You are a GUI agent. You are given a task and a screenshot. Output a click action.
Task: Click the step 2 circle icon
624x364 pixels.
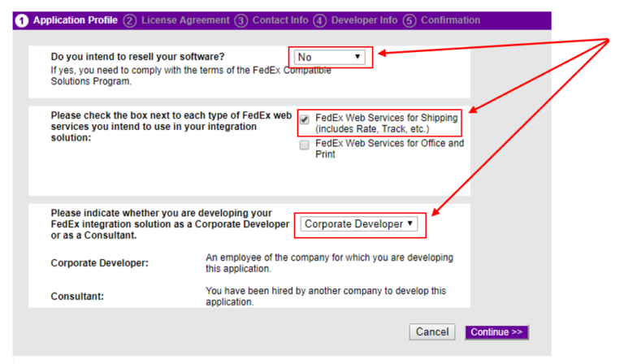coord(130,20)
